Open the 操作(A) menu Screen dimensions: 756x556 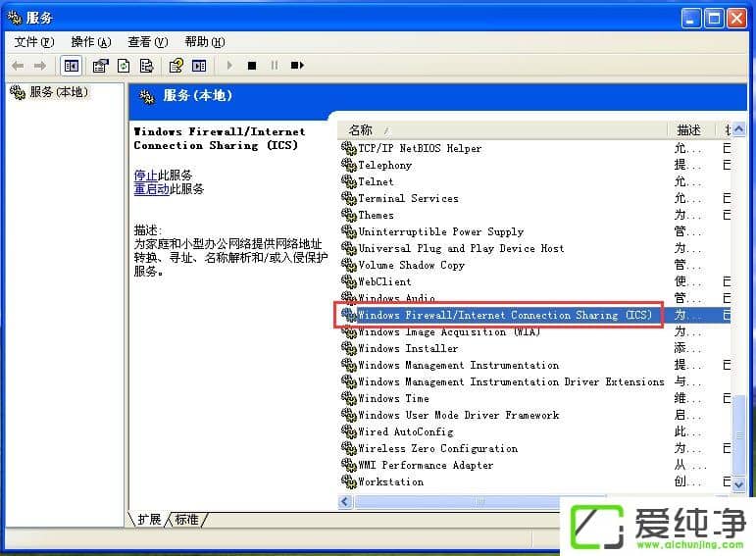91,42
